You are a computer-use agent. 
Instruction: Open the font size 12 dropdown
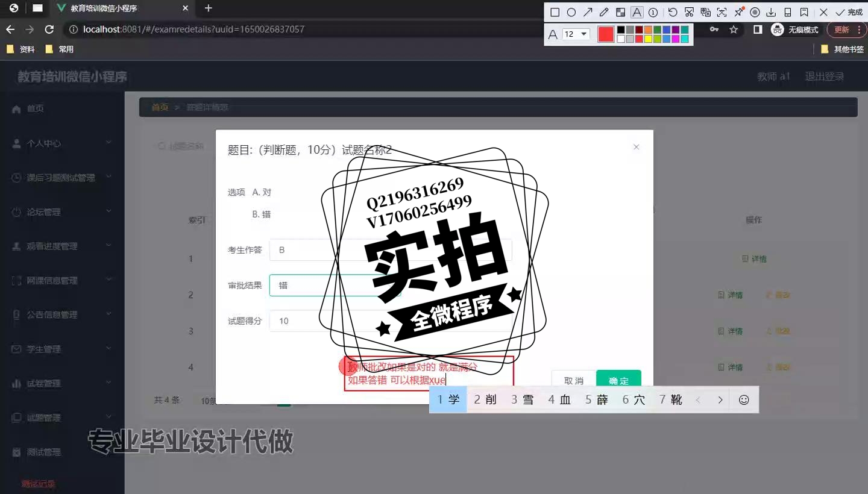click(576, 34)
